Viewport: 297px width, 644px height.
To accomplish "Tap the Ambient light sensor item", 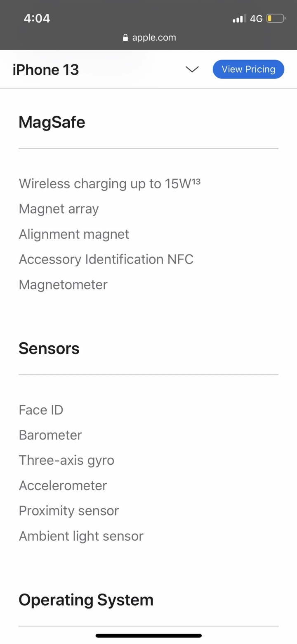I will 81,536.
